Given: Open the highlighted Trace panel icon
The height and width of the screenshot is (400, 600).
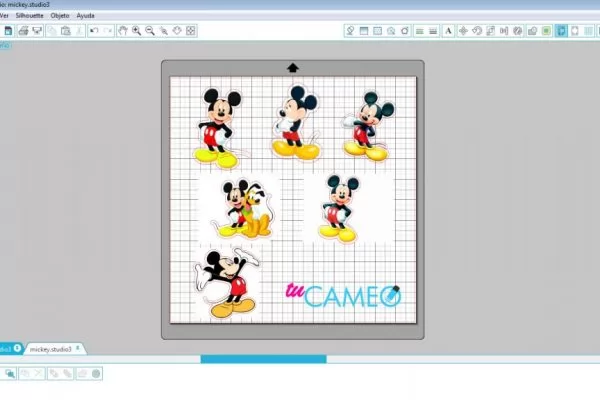Looking at the screenshot, I should click(561, 31).
